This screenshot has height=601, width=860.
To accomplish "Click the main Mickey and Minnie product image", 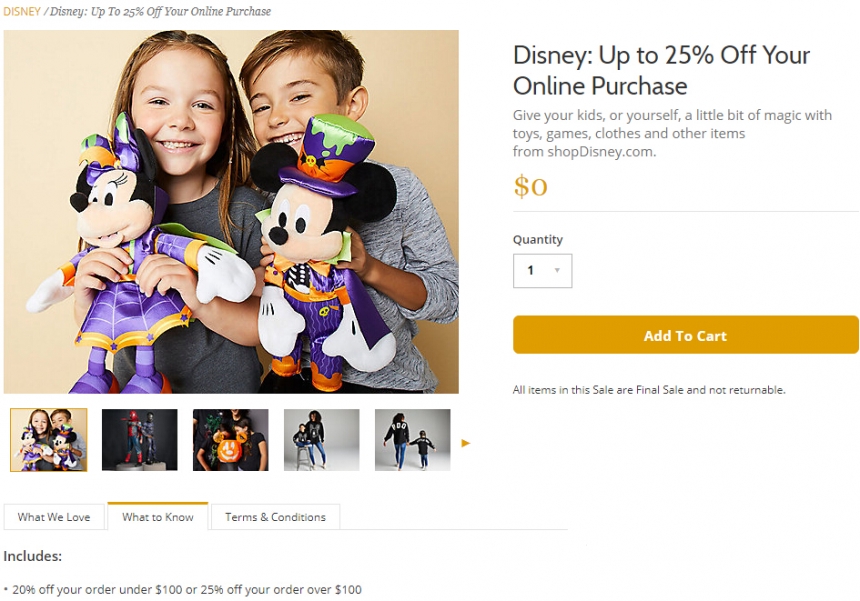I will coord(231,211).
